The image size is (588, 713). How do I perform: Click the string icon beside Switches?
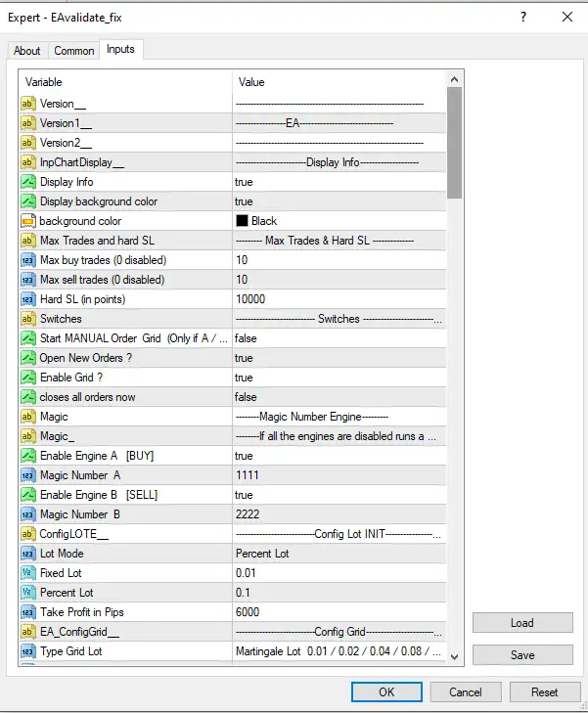point(28,319)
